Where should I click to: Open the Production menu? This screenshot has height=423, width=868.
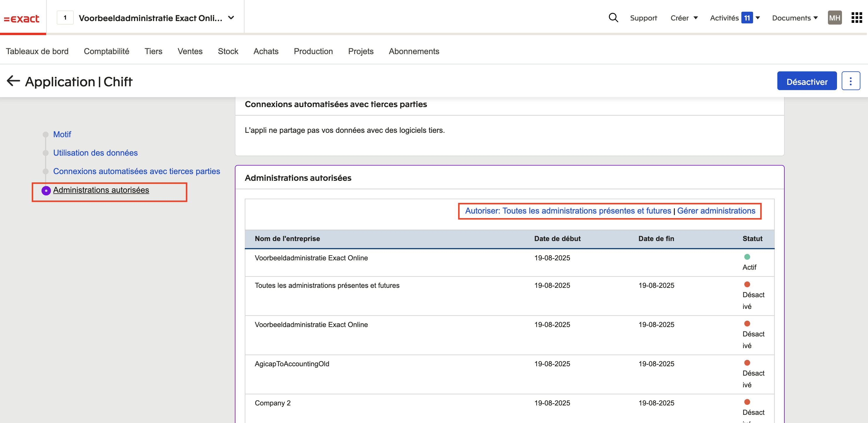[x=313, y=51]
